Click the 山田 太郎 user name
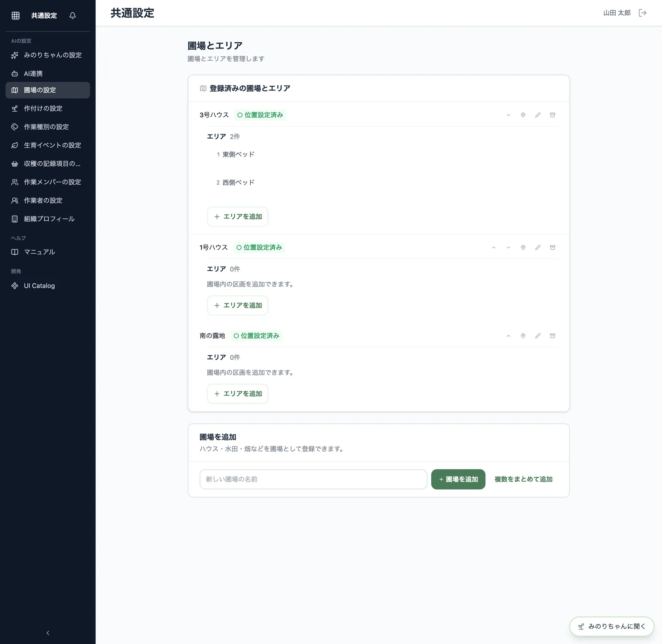The height and width of the screenshot is (644, 662). (617, 13)
